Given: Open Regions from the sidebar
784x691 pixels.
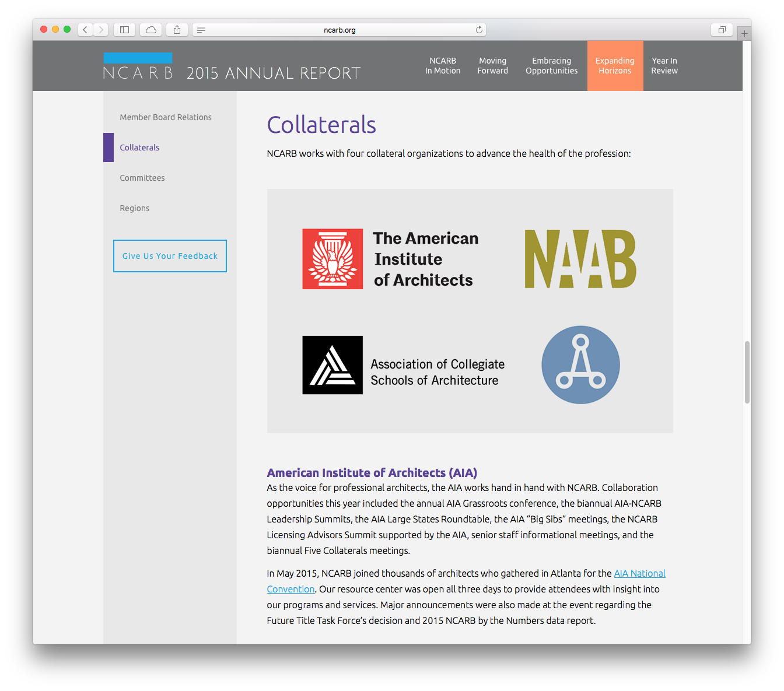Looking at the screenshot, I should click(x=135, y=208).
